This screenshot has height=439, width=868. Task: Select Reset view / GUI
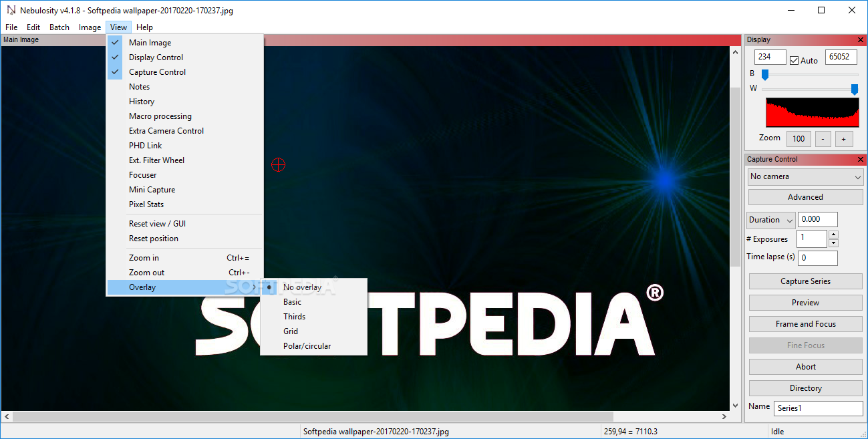185,224
